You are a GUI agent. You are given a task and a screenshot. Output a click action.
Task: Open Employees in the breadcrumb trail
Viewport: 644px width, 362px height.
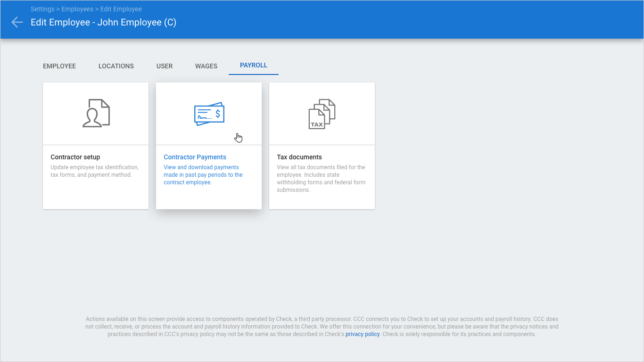click(x=77, y=9)
